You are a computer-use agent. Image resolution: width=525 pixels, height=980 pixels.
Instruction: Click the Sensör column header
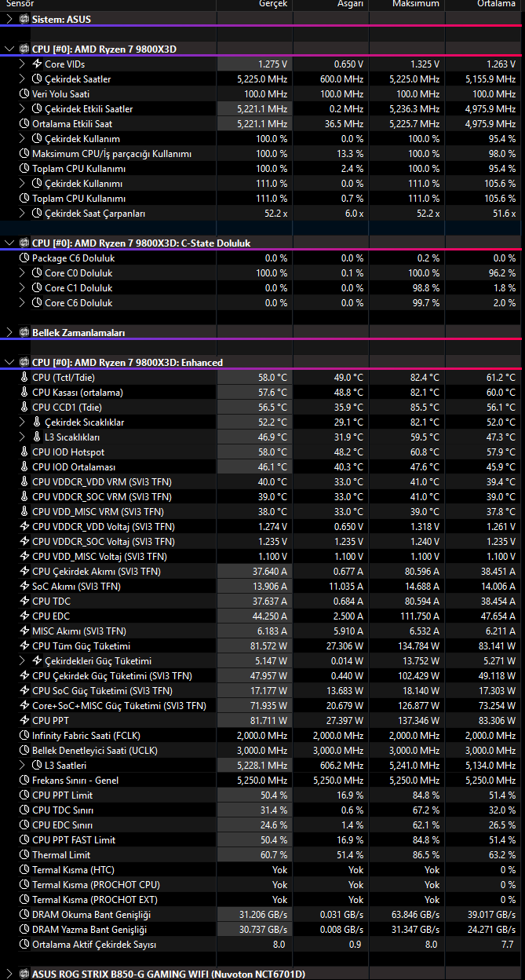tap(108, 4)
